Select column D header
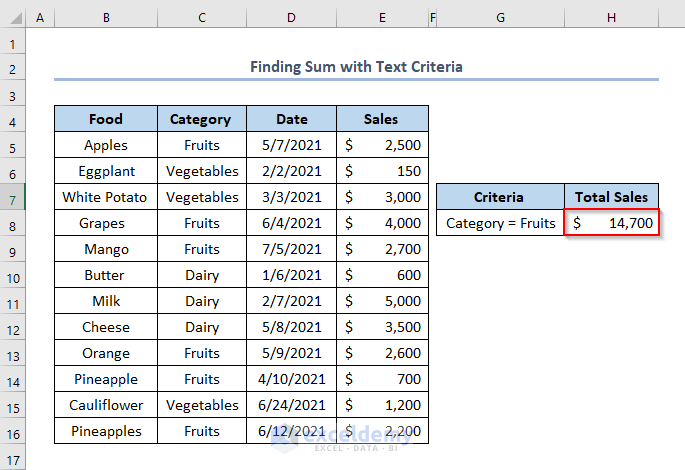 (291, 19)
